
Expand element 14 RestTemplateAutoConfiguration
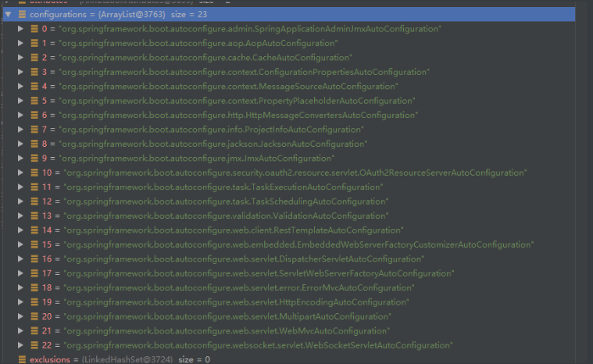20,230
